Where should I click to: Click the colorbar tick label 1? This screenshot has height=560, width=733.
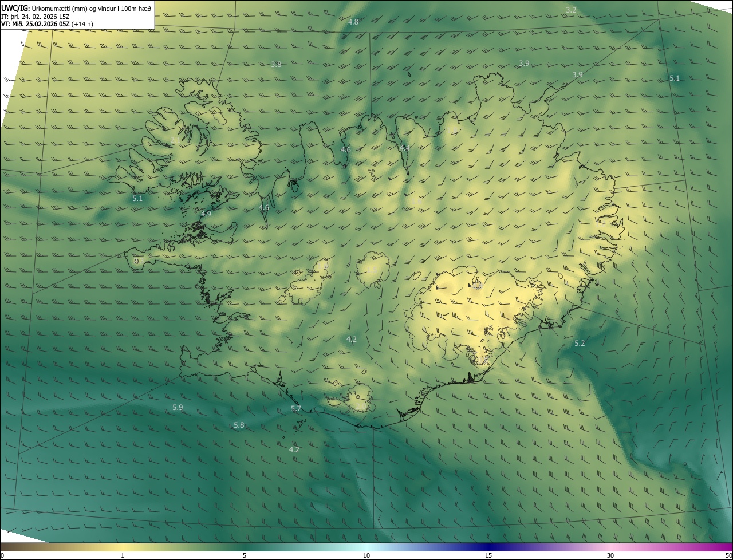click(x=123, y=555)
